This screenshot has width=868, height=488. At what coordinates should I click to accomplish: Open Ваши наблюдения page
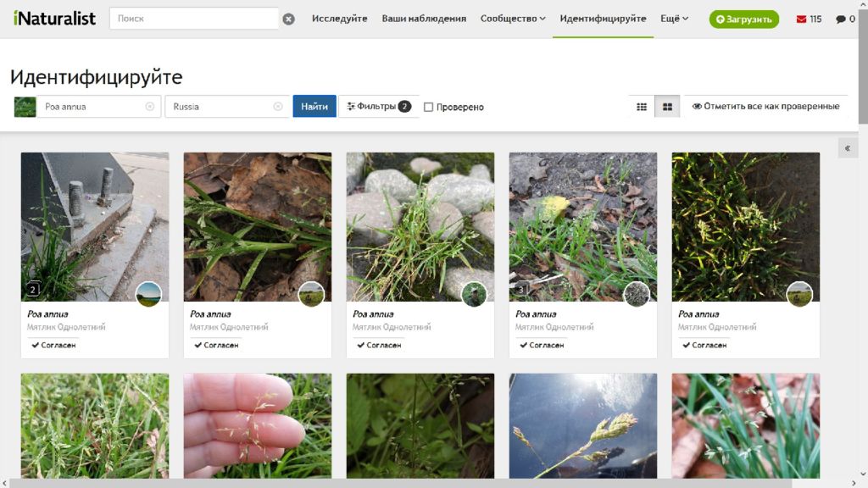click(424, 19)
